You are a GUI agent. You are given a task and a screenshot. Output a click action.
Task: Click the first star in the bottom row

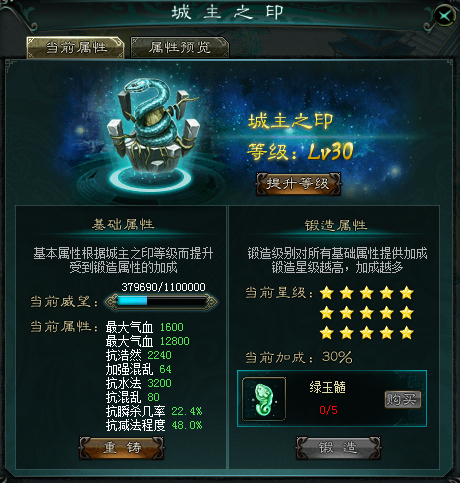click(x=327, y=333)
